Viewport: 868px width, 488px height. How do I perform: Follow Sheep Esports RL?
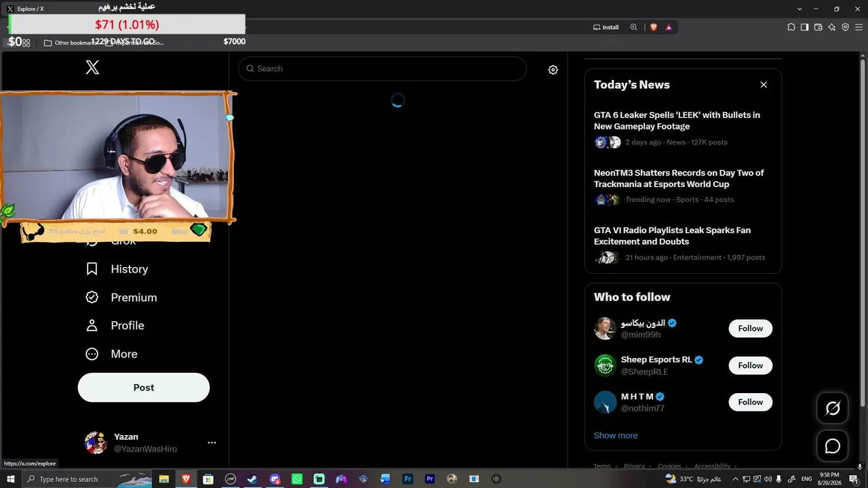pos(751,365)
